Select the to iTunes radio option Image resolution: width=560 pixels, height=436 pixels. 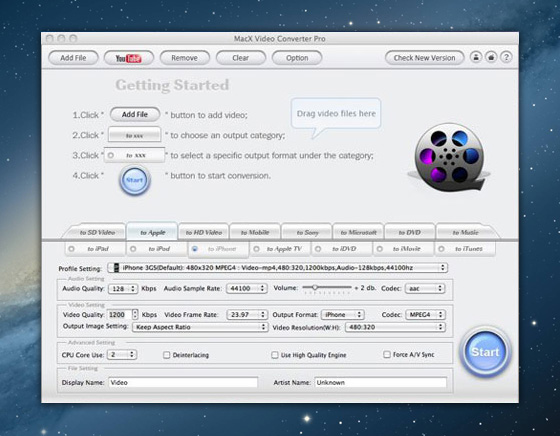click(x=441, y=249)
